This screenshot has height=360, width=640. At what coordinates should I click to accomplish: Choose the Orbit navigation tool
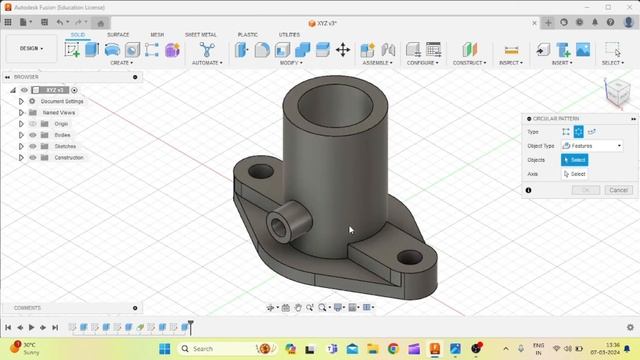270,307
